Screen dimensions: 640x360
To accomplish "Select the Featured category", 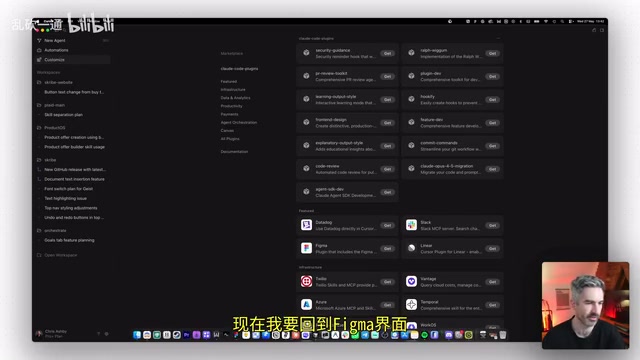I will (x=229, y=82).
